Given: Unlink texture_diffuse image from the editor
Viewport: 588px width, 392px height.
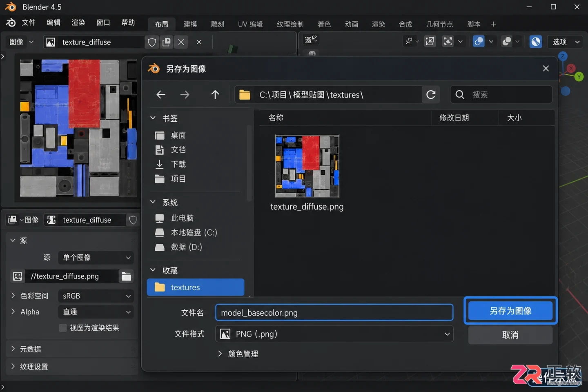Looking at the screenshot, I should pyautogui.click(x=181, y=42).
